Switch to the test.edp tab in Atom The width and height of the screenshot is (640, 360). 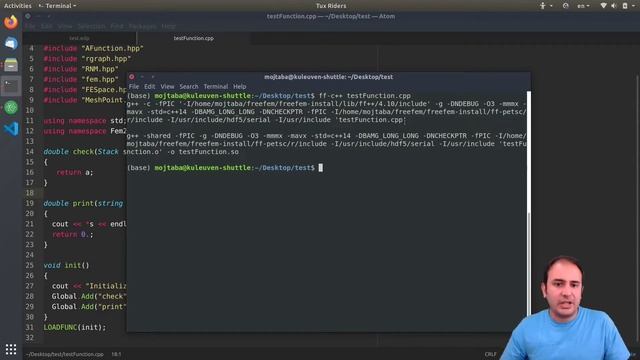click(x=80, y=38)
